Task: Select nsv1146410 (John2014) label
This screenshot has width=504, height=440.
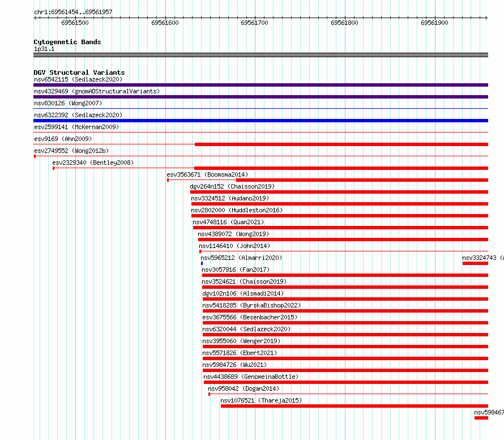Action: click(x=234, y=246)
